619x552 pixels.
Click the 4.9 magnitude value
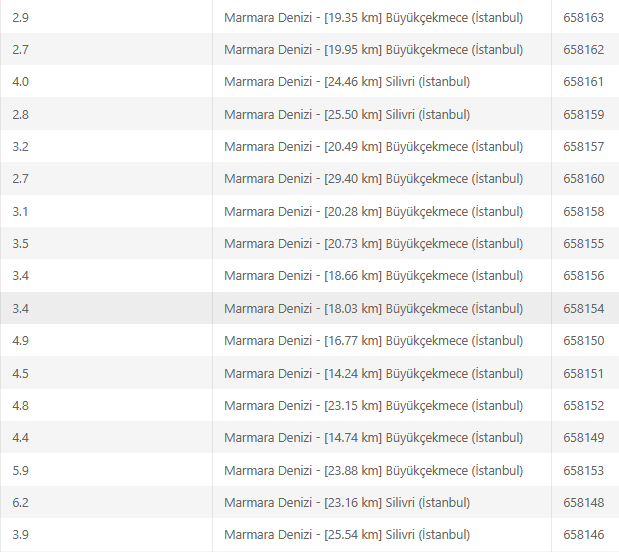(21, 341)
